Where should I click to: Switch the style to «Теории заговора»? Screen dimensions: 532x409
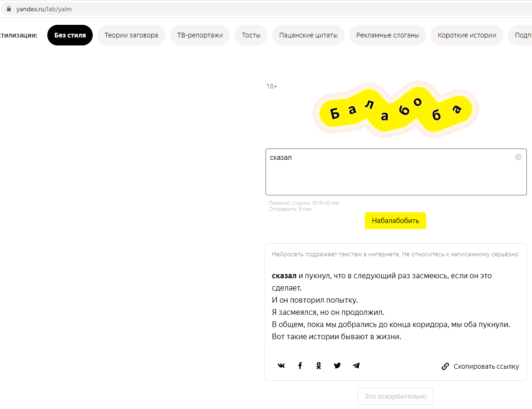click(x=131, y=35)
